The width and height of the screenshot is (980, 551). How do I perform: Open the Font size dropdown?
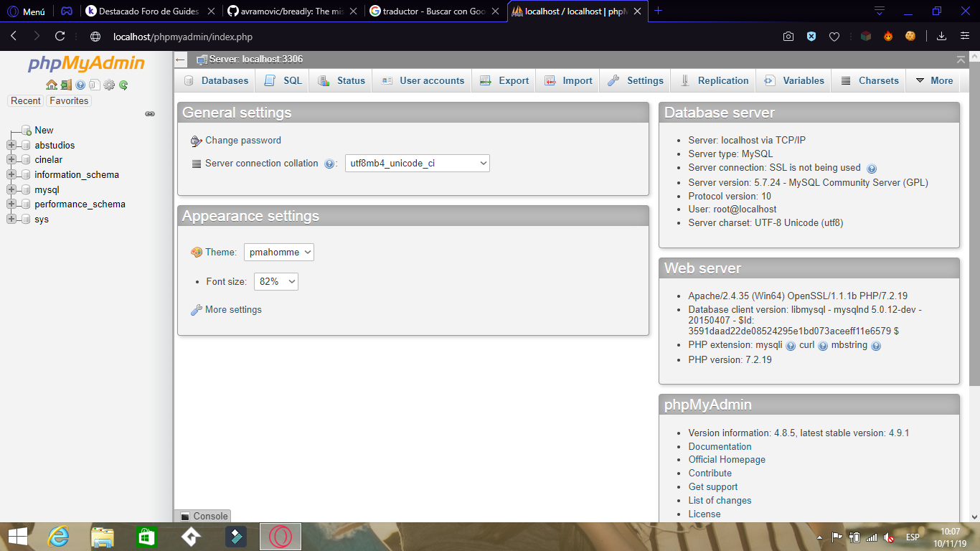tap(276, 282)
